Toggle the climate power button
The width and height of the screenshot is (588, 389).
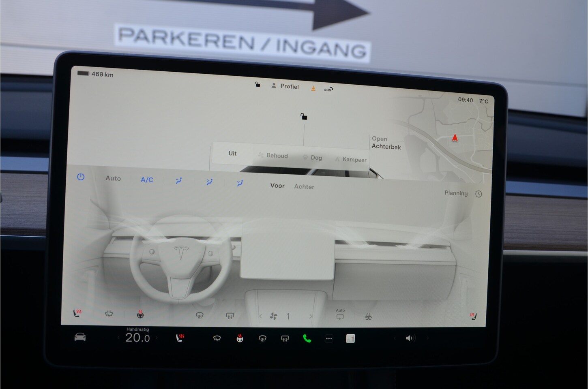pos(81,177)
